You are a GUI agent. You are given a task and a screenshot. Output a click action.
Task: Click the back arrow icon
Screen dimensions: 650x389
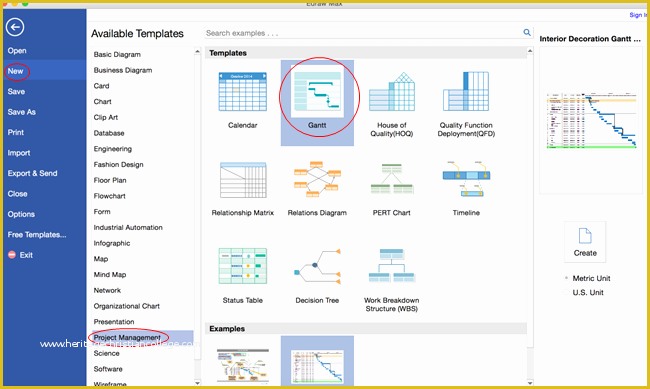(x=15, y=27)
